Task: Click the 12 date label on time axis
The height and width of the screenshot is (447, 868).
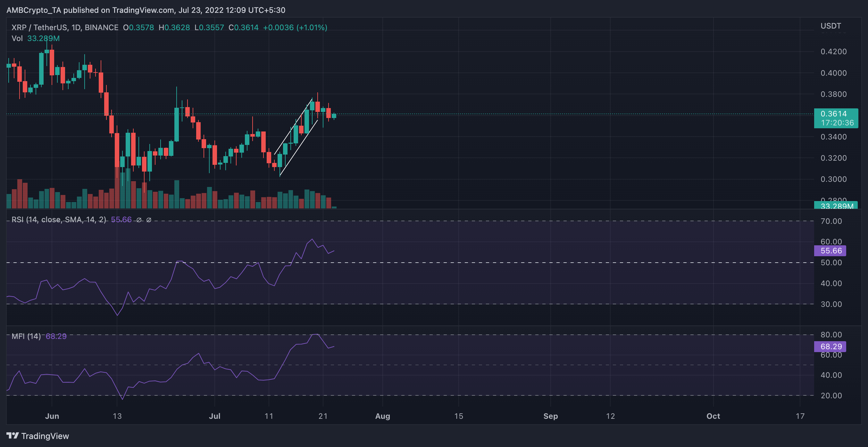Action: click(610, 416)
